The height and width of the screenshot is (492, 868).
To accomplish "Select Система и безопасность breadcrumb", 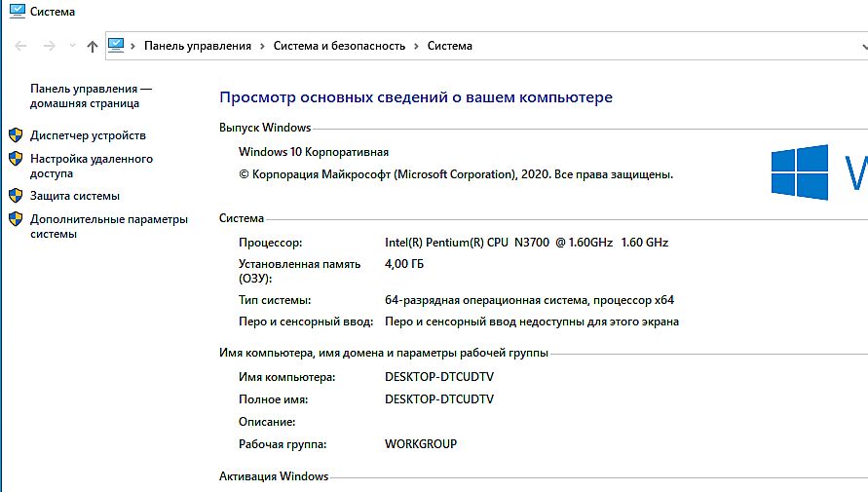I will coord(339,46).
